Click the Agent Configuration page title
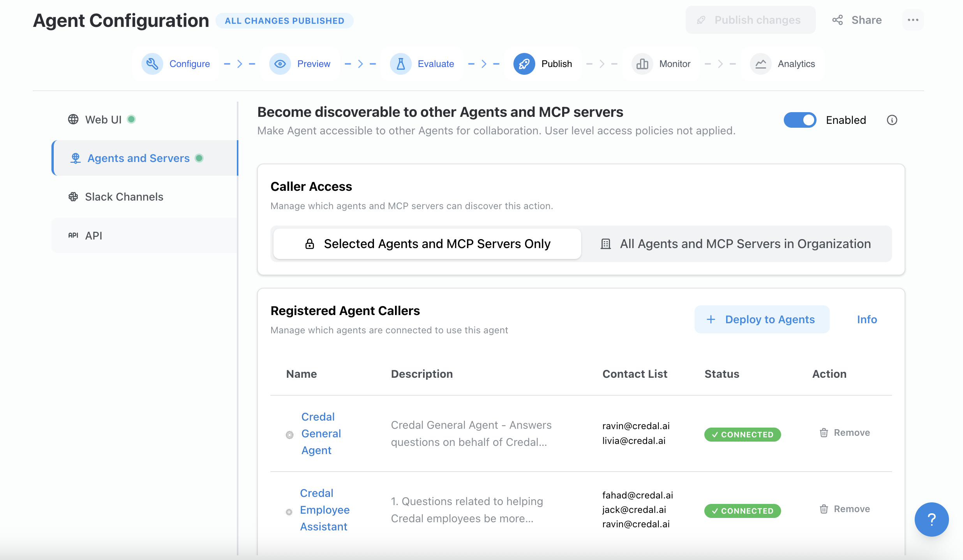This screenshot has height=560, width=963. [x=121, y=21]
